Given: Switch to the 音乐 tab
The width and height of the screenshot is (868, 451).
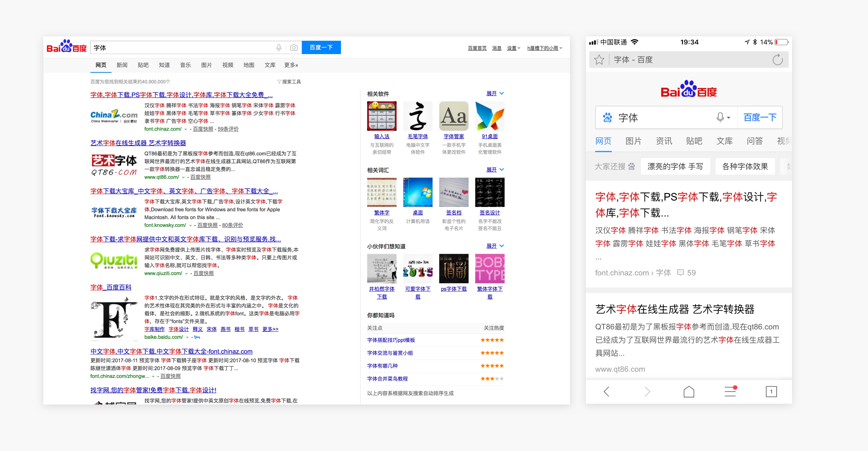Looking at the screenshot, I should [x=185, y=65].
